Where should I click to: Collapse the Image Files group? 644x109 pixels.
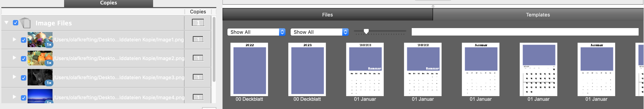click(x=7, y=22)
